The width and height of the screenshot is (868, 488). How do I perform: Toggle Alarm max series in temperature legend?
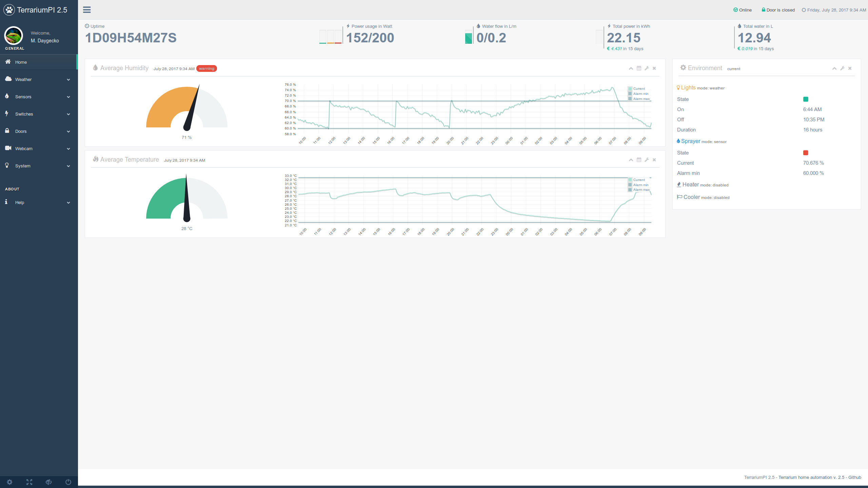click(641, 190)
